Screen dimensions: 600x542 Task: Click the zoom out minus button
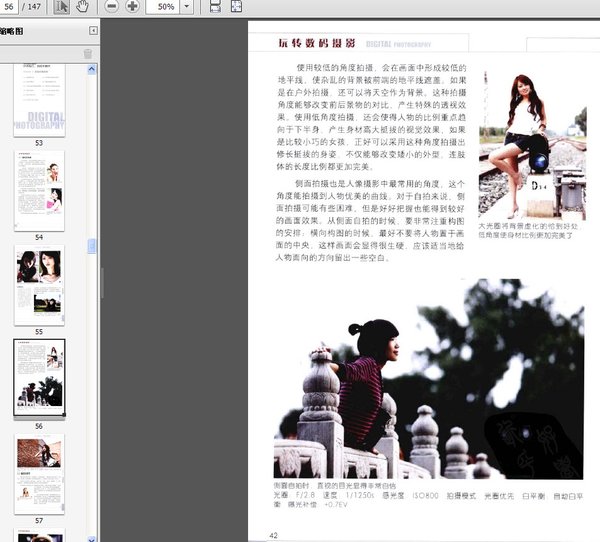click(x=110, y=6)
